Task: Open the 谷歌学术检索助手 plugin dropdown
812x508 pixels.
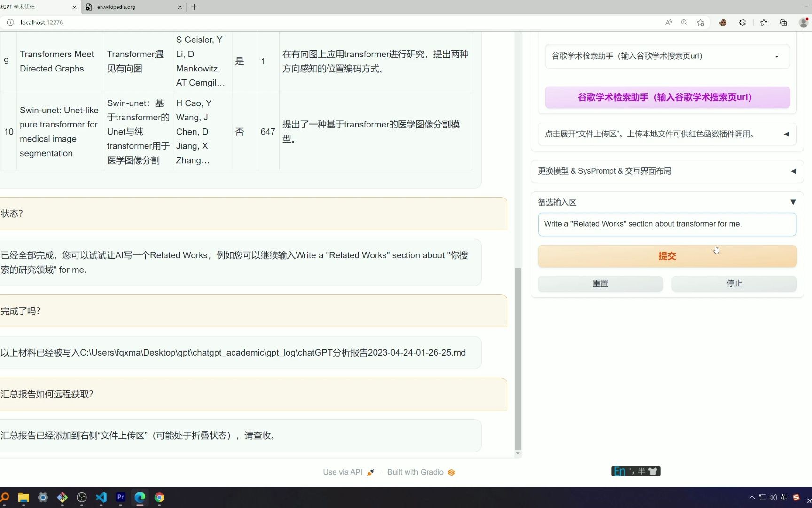Action: (x=667, y=56)
